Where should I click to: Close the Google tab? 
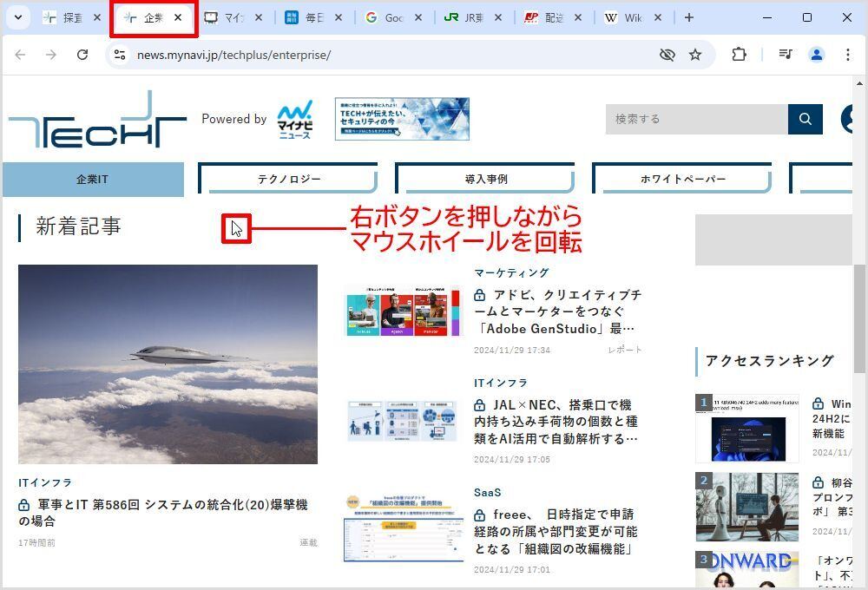[418, 17]
